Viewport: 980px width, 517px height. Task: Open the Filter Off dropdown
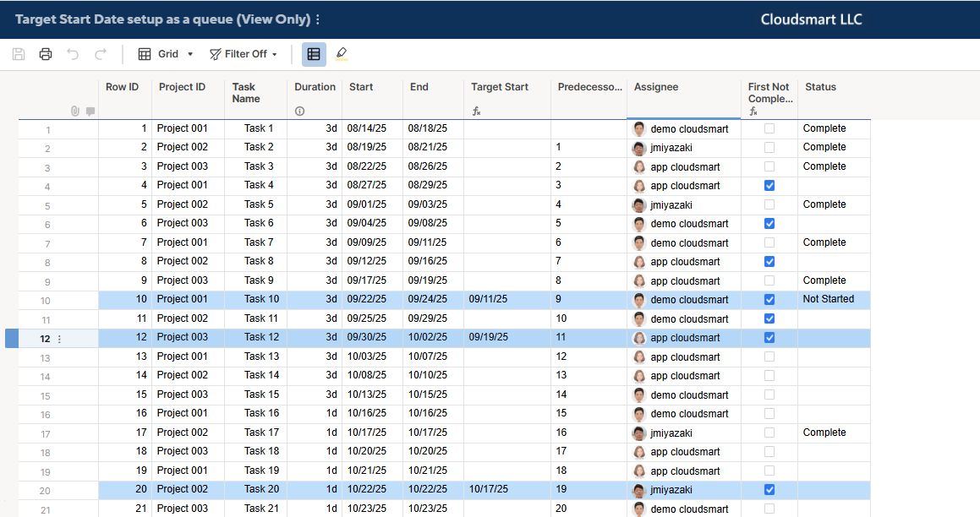click(x=244, y=54)
